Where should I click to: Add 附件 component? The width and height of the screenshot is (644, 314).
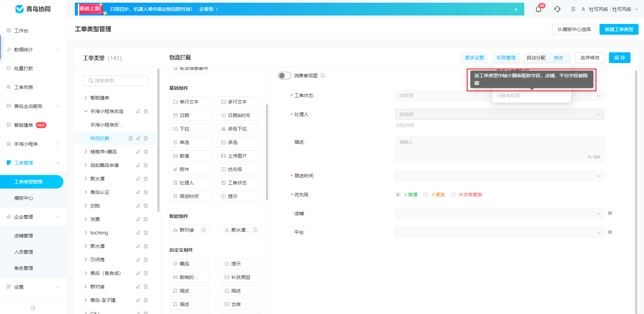coord(191,169)
